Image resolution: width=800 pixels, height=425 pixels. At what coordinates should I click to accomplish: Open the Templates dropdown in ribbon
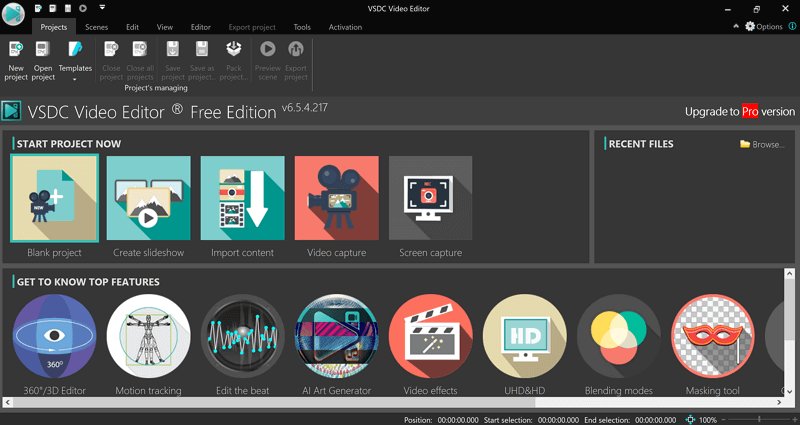[x=75, y=61]
